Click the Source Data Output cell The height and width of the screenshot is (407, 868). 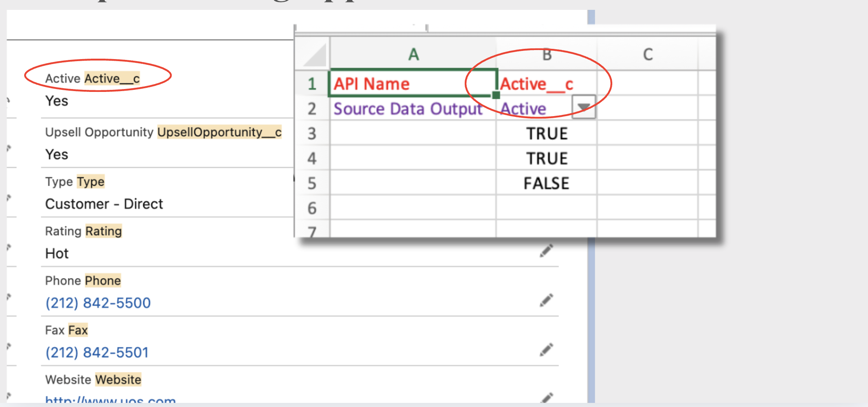point(408,108)
